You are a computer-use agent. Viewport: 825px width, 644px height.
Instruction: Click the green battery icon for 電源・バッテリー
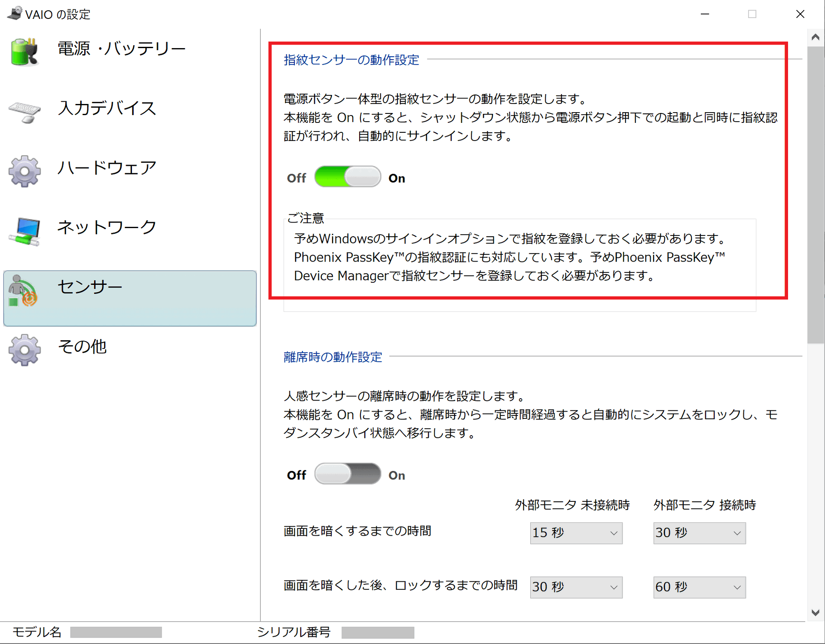[25, 52]
